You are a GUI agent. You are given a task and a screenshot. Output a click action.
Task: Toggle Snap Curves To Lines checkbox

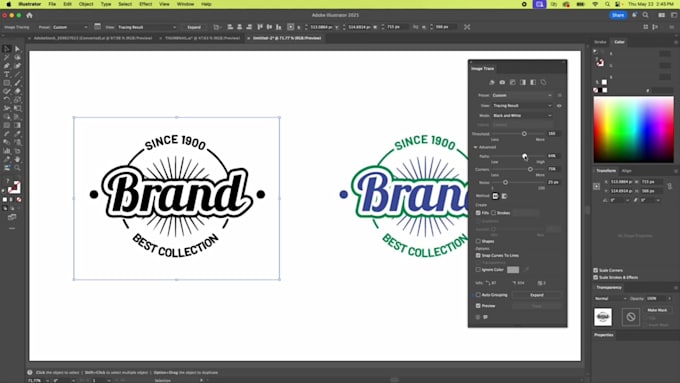point(478,255)
